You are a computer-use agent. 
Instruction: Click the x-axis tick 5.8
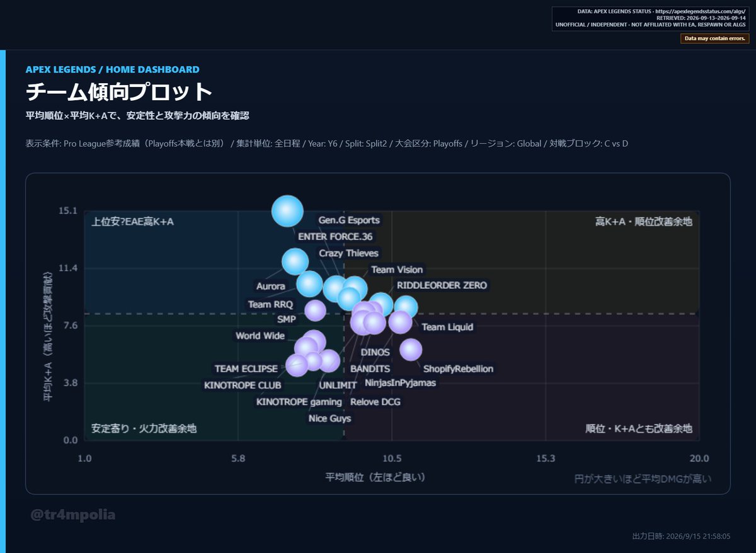238,459
